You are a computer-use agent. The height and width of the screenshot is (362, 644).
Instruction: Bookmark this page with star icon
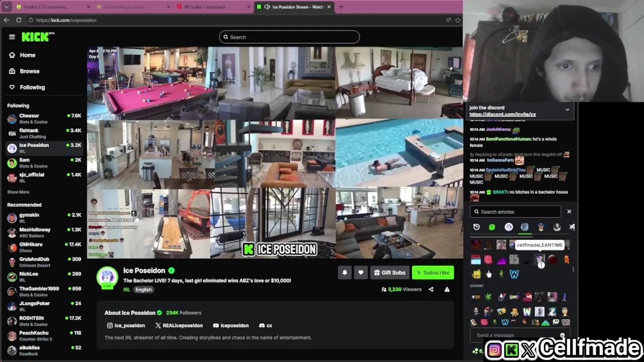tap(458, 20)
